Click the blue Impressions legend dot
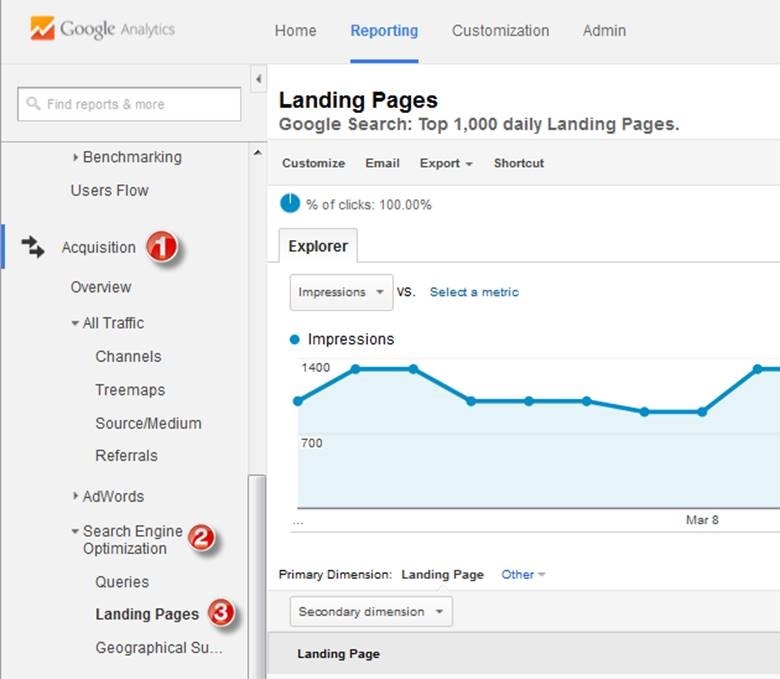The height and width of the screenshot is (679, 780). [x=295, y=340]
